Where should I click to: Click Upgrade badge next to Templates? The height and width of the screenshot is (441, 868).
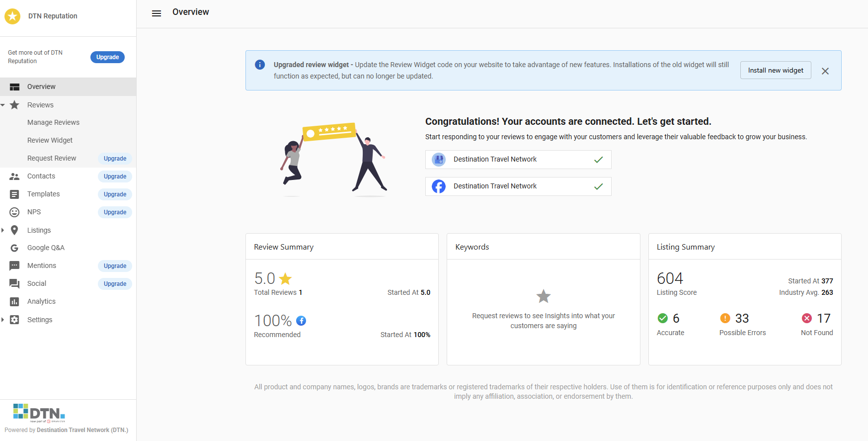[115, 194]
